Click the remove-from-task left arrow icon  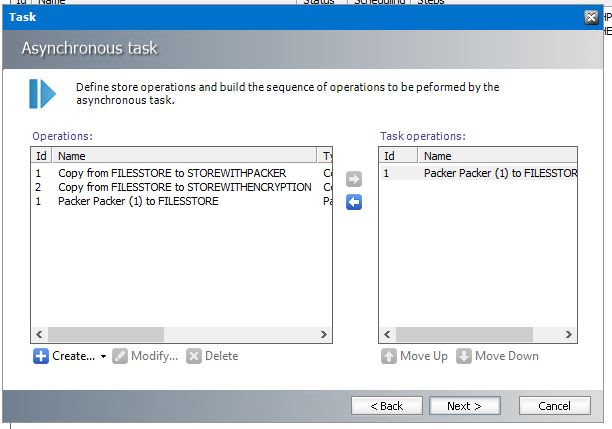point(354,202)
